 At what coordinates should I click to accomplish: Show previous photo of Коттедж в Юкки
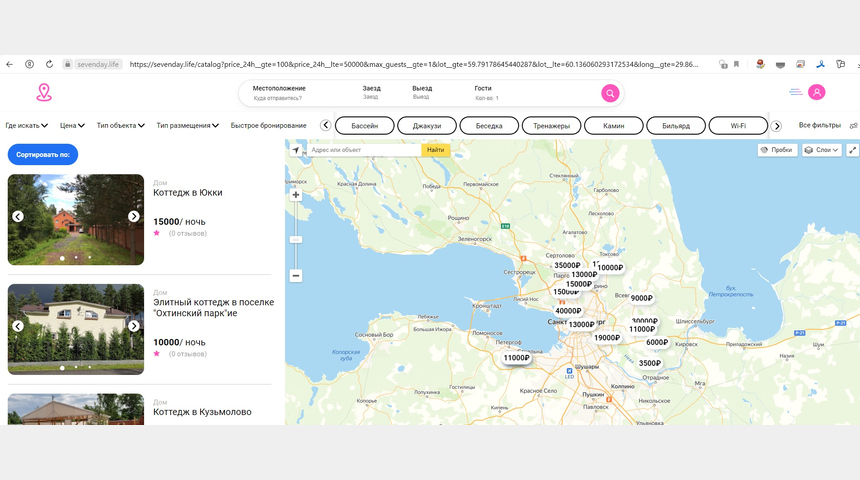coord(18,217)
